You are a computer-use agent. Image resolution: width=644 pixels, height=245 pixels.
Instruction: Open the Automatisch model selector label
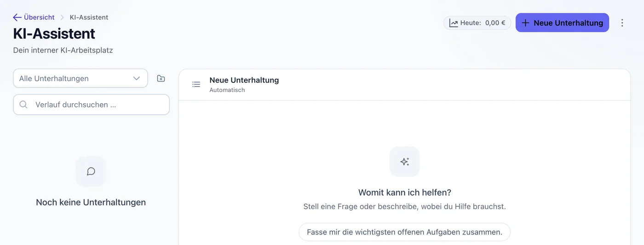tap(227, 90)
